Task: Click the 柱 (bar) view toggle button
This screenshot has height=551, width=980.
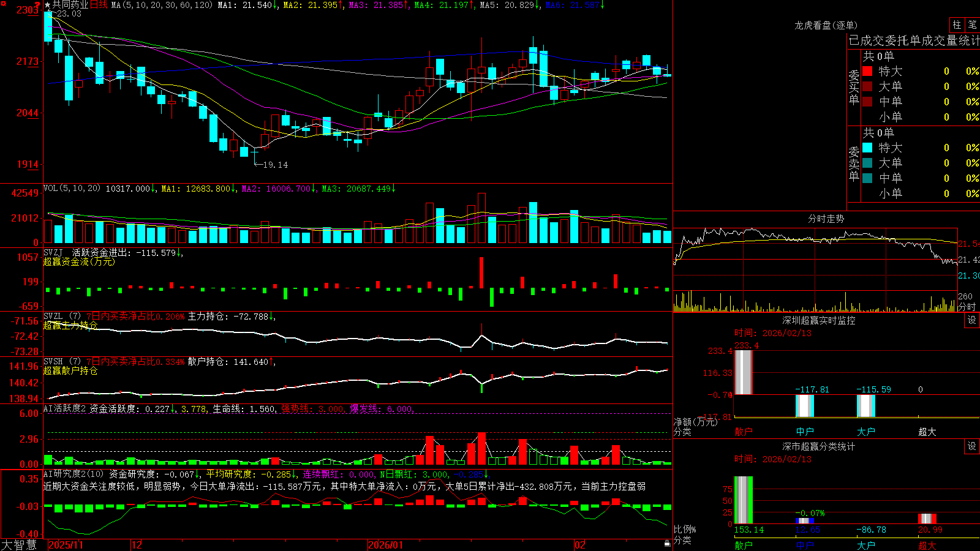Action: tap(957, 25)
